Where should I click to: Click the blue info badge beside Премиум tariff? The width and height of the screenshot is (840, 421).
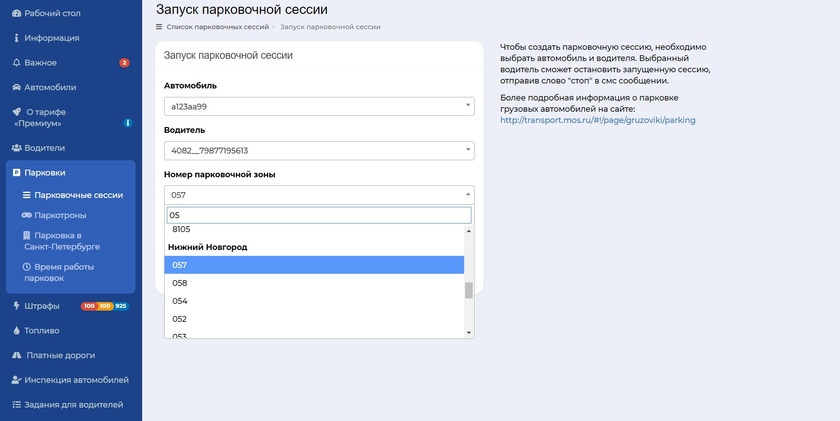pos(128,123)
